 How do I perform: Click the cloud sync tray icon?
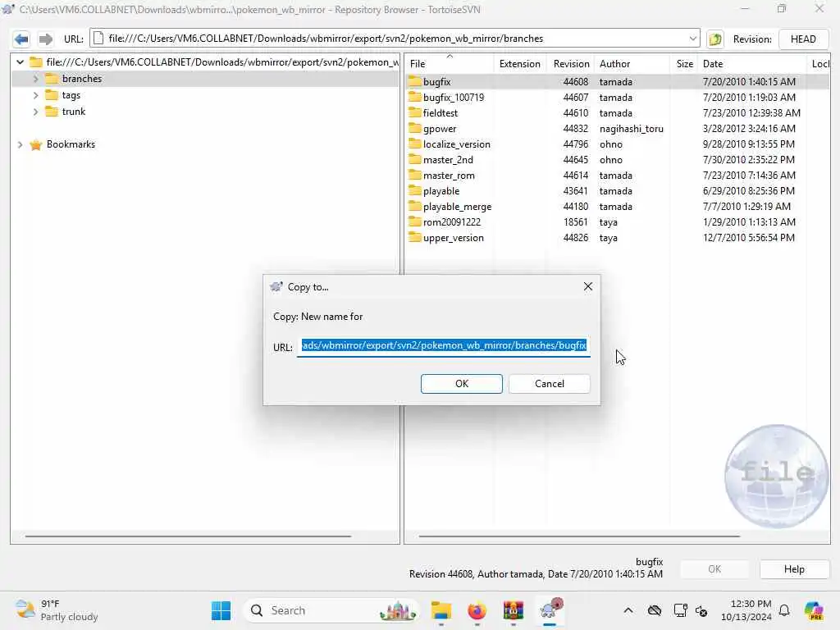coord(654,610)
